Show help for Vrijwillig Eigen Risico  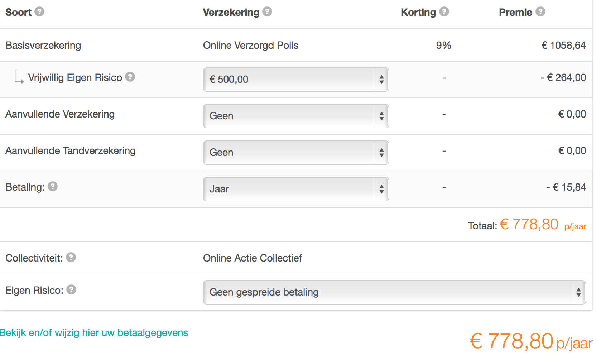(x=130, y=77)
